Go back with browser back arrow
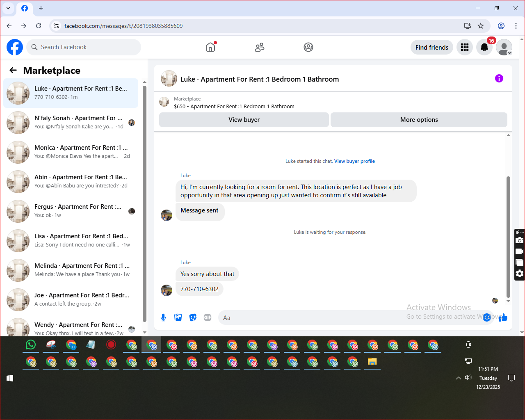Image resolution: width=525 pixels, height=420 pixels. tap(9, 26)
